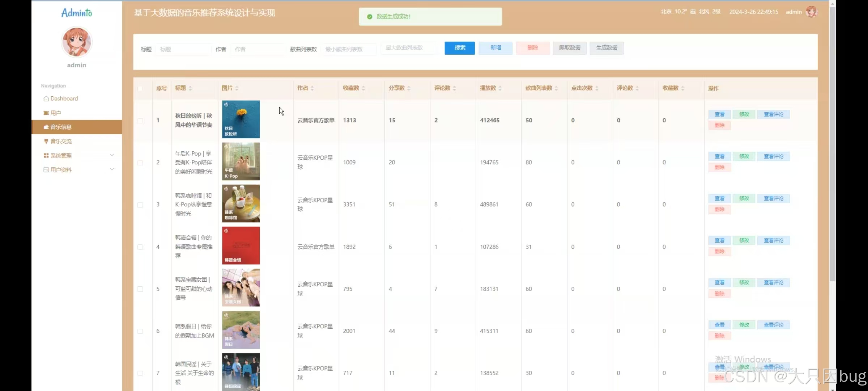868x391 pixels.
Task: Click admin avatar in top-right corner
Action: coord(812,12)
